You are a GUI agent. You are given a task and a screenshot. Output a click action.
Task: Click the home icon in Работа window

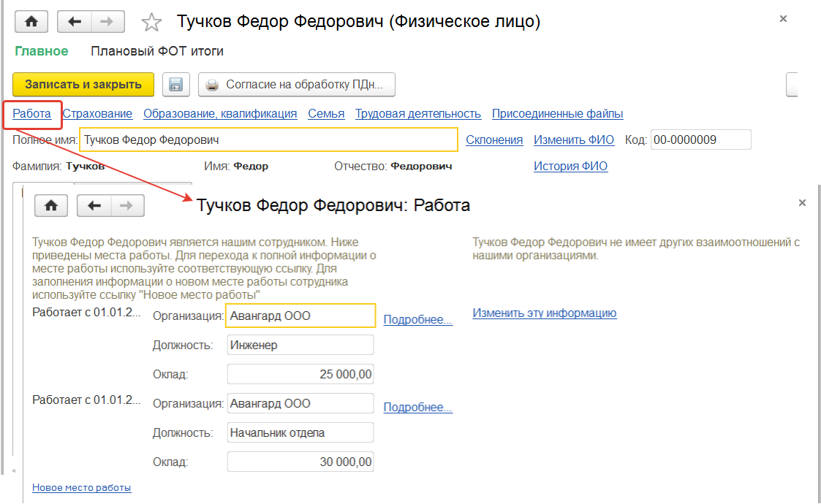(51, 206)
